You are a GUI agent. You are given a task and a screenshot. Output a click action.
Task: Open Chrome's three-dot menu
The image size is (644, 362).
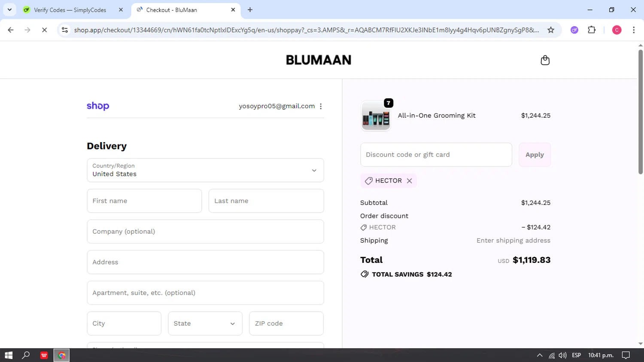pyautogui.click(x=634, y=30)
